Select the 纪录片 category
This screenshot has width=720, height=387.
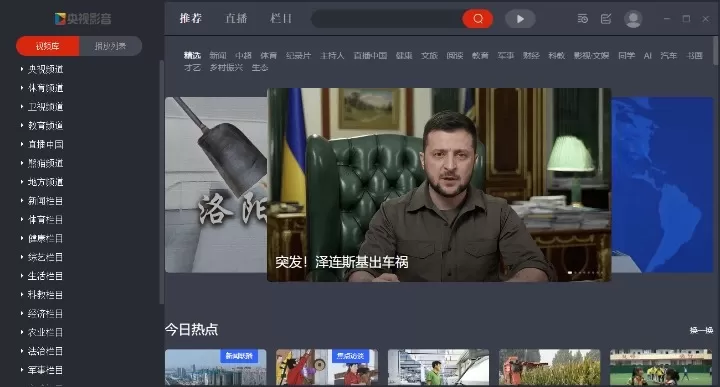pos(298,56)
